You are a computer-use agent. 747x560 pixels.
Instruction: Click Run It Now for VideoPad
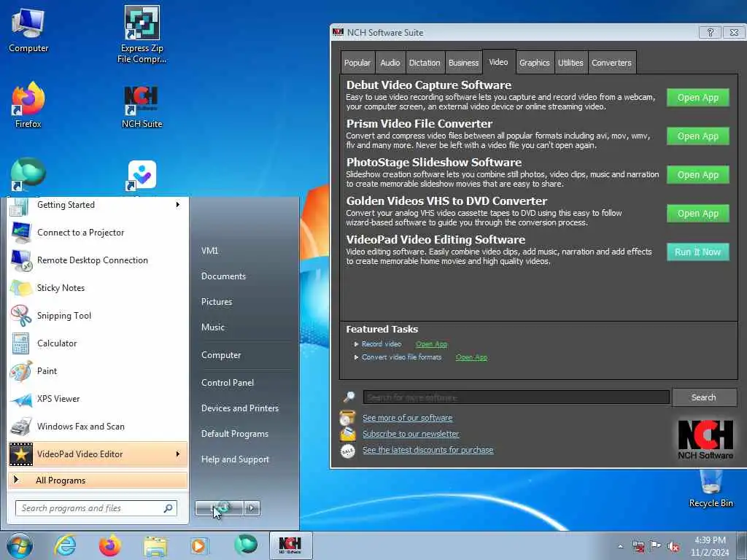click(697, 252)
